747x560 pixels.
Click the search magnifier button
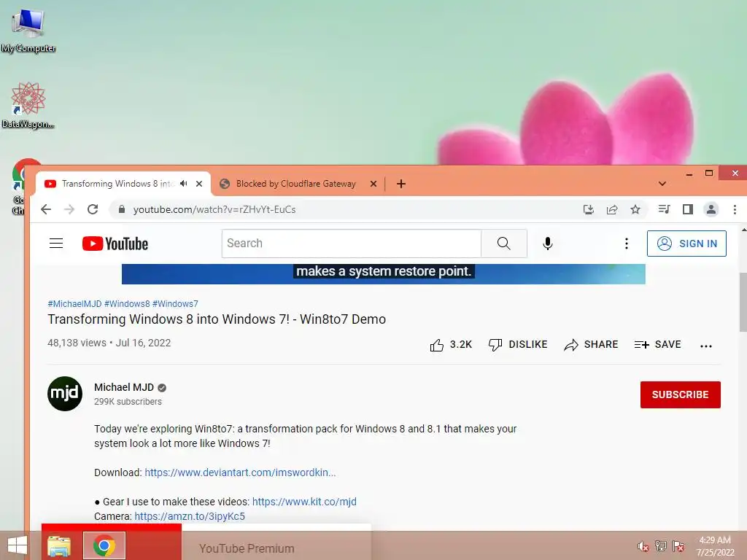pyautogui.click(x=503, y=244)
